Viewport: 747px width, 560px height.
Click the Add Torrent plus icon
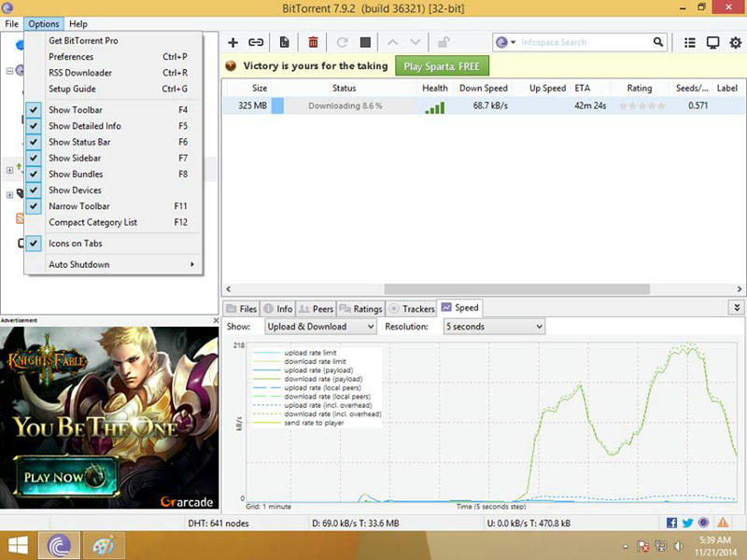coord(233,42)
